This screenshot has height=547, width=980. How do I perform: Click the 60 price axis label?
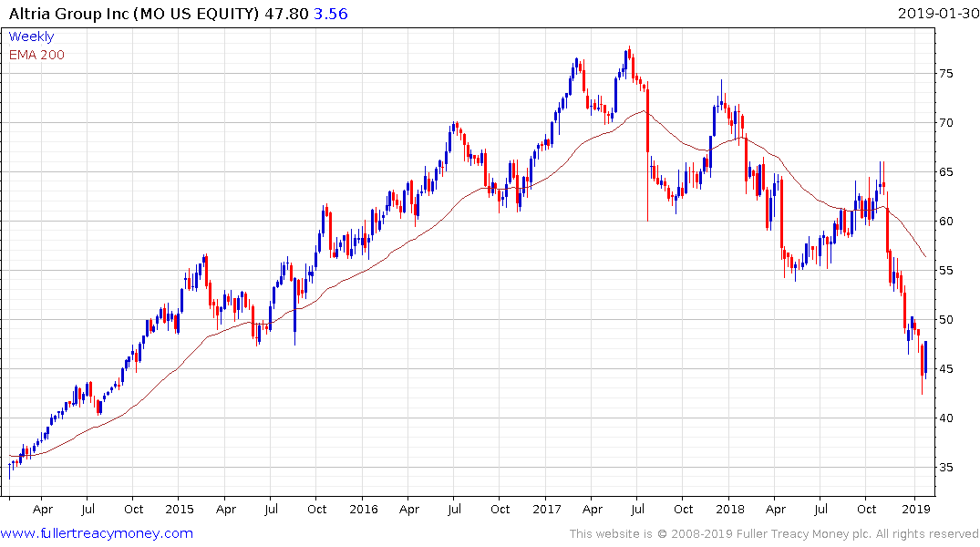tap(945, 222)
